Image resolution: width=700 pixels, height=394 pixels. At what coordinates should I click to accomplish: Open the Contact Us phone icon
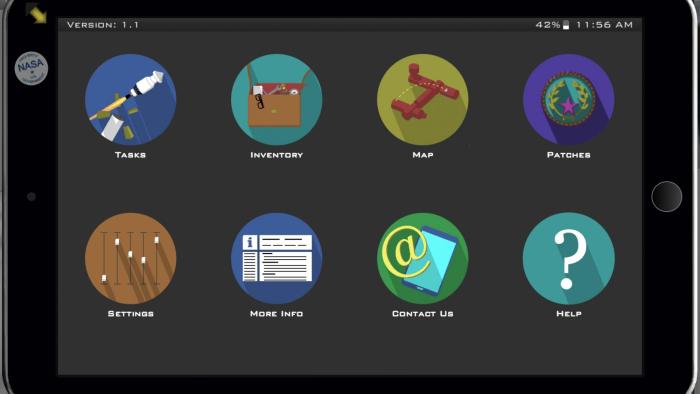click(x=422, y=258)
